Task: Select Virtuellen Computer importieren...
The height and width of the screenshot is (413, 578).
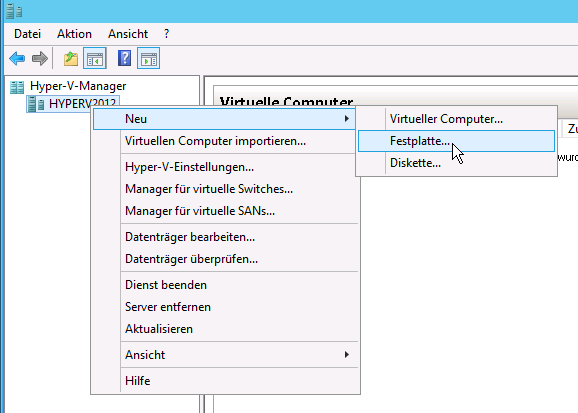Action: 226,141
